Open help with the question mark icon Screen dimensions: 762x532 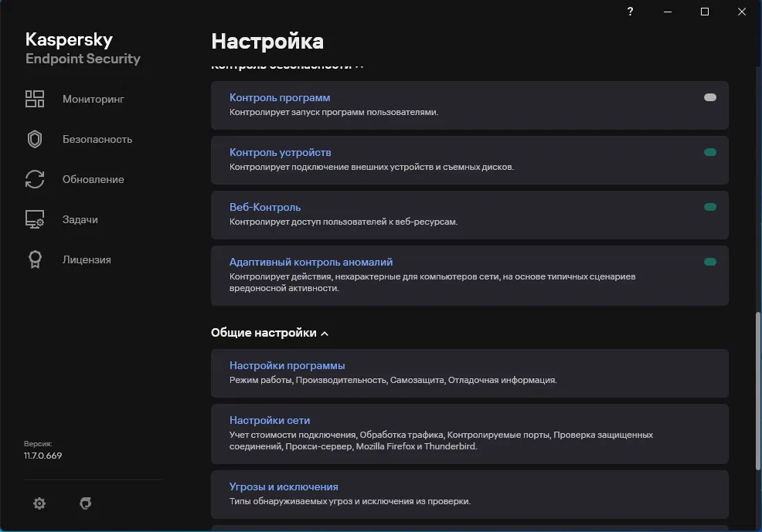click(631, 12)
